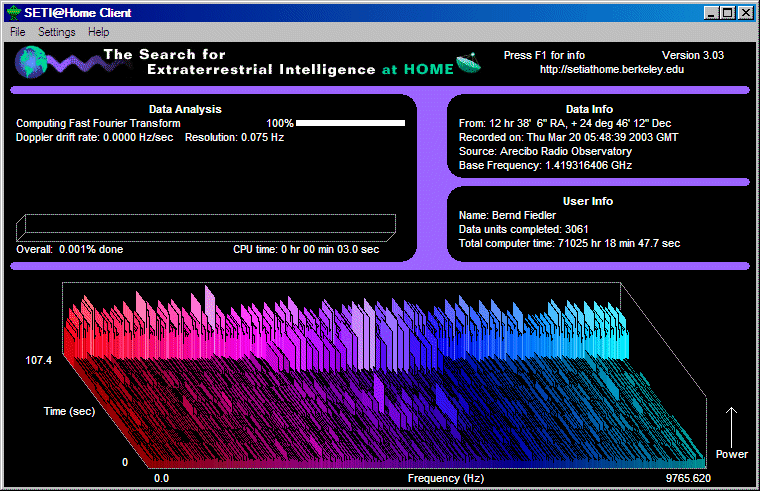Screen dimensions: 760x491
Task: Click the SETI@Home title bar app icon
Action: tap(14, 13)
